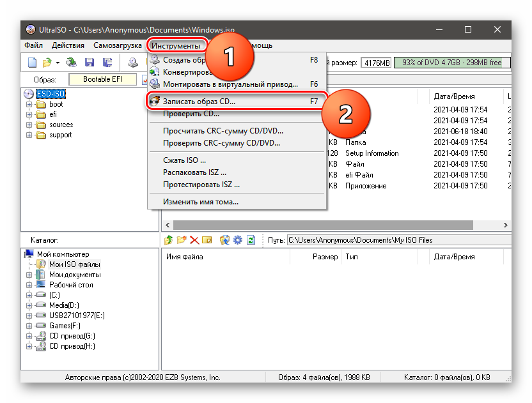532x403 pixels.
Task: Click the virtual drive mount menu icon
Action: point(155,84)
